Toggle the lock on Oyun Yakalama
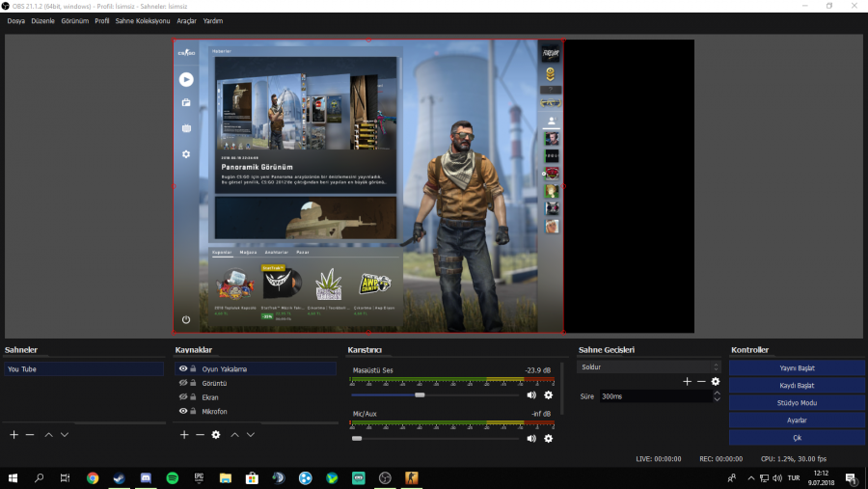The width and height of the screenshot is (868, 489). (193, 368)
